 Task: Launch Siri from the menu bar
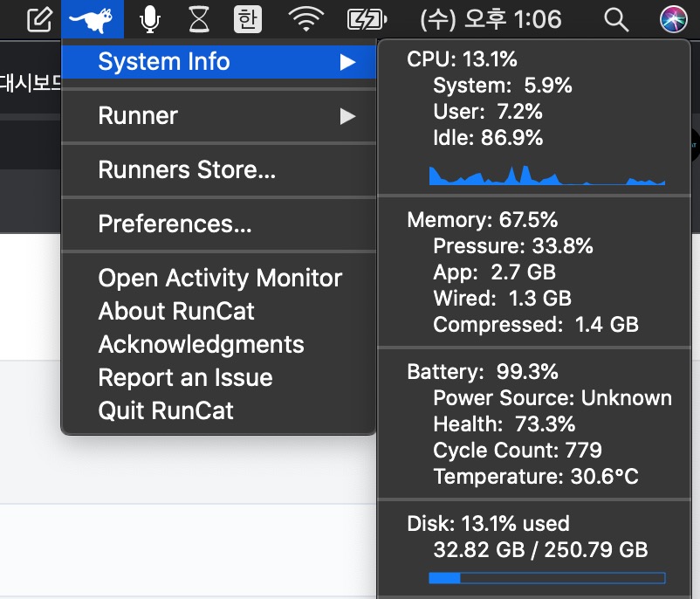(x=673, y=20)
